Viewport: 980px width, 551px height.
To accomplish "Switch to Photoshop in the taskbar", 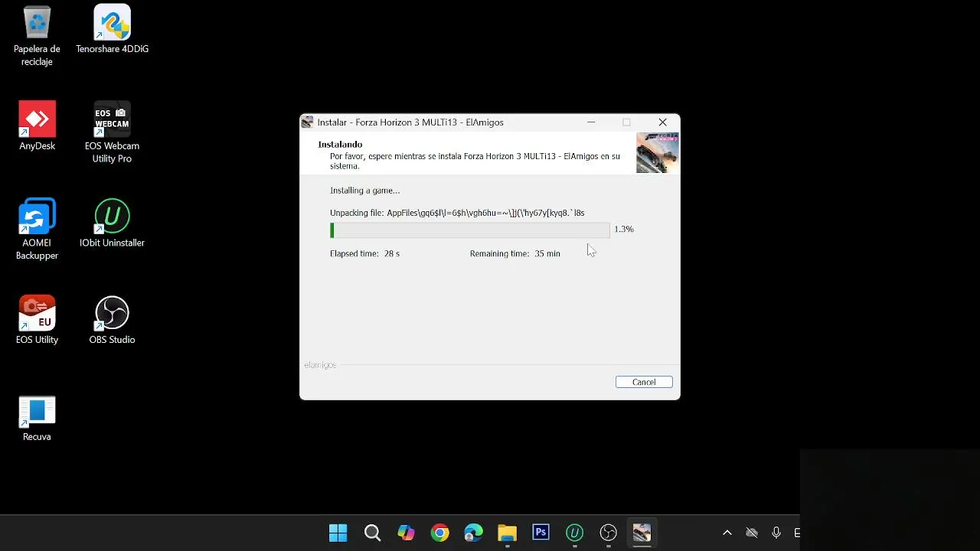I will coord(541,533).
